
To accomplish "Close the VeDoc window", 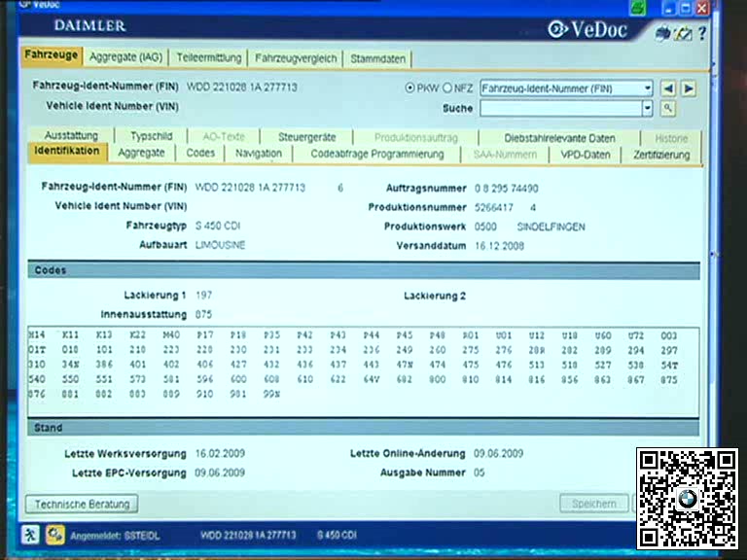I will point(702,8).
